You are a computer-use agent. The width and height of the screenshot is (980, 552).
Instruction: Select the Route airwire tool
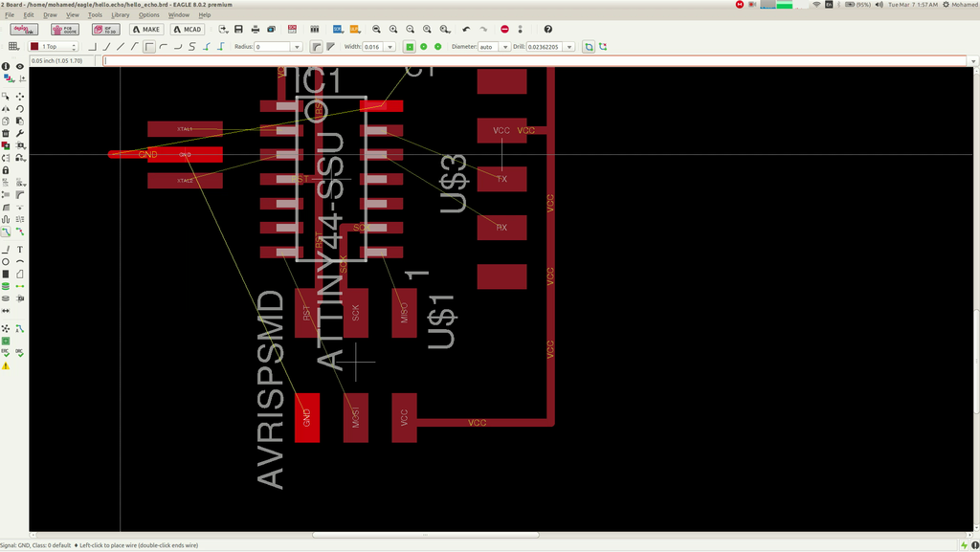click(6, 232)
